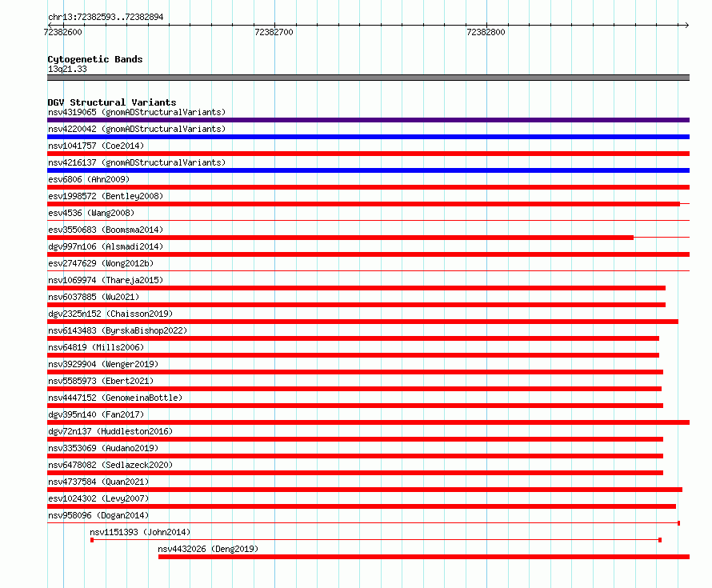The height and width of the screenshot is (588, 712).
Task: Open variant nsv958096 (Dogan2014) label
Action: [x=98, y=515]
